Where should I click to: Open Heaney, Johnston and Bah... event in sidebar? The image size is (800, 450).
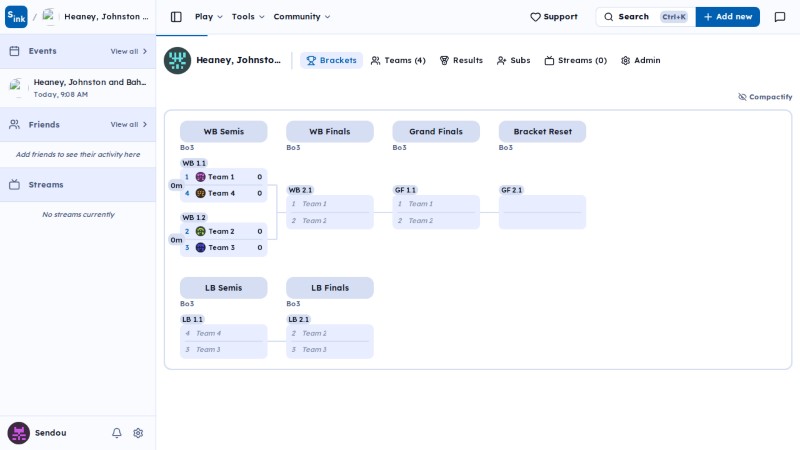pyautogui.click(x=78, y=88)
